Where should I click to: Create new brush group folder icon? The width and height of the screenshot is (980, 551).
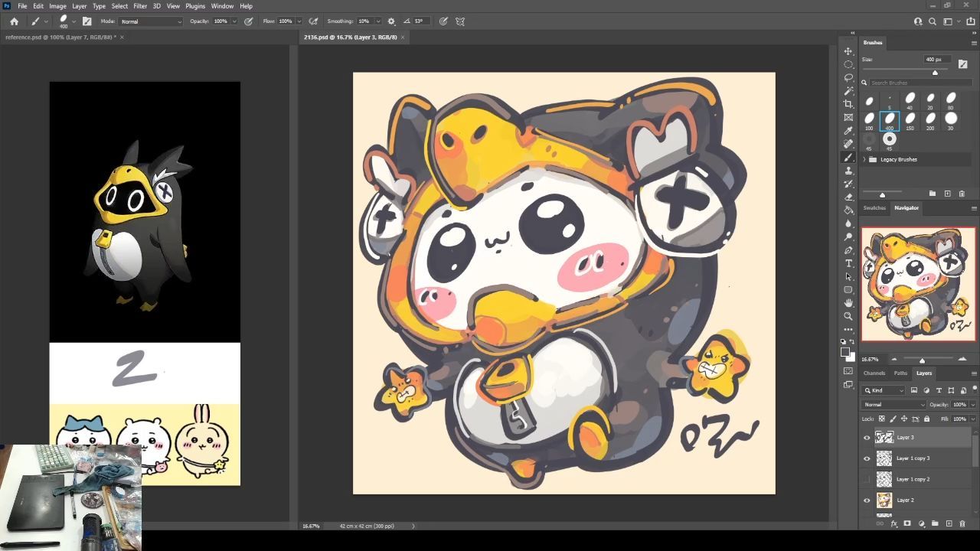pos(932,194)
